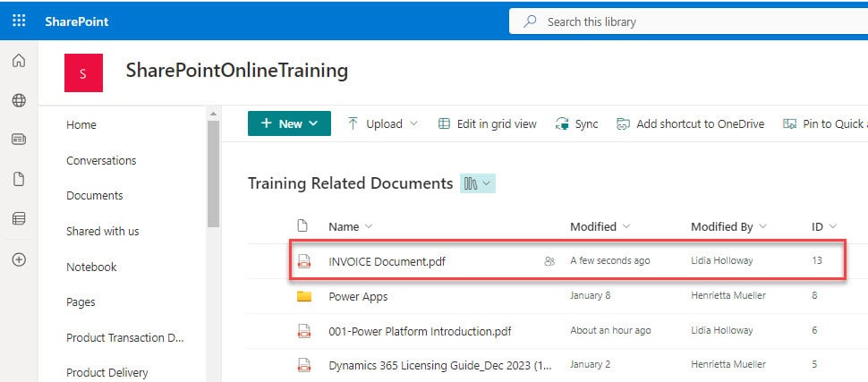The height and width of the screenshot is (382, 868).
Task: Open 001-Power Platform Introduction.pdf
Action: [420, 332]
